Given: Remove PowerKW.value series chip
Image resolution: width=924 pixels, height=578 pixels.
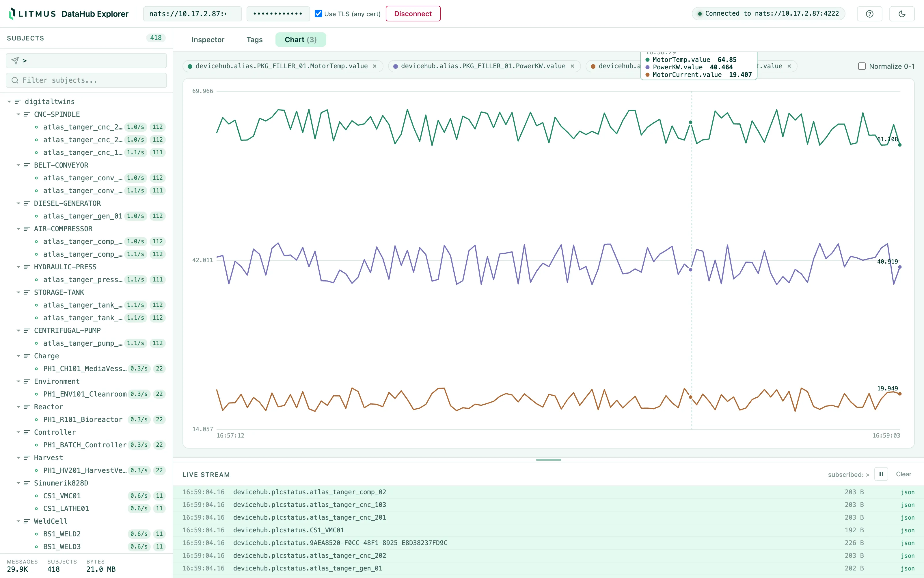Looking at the screenshot, I should tap(572, 66).
